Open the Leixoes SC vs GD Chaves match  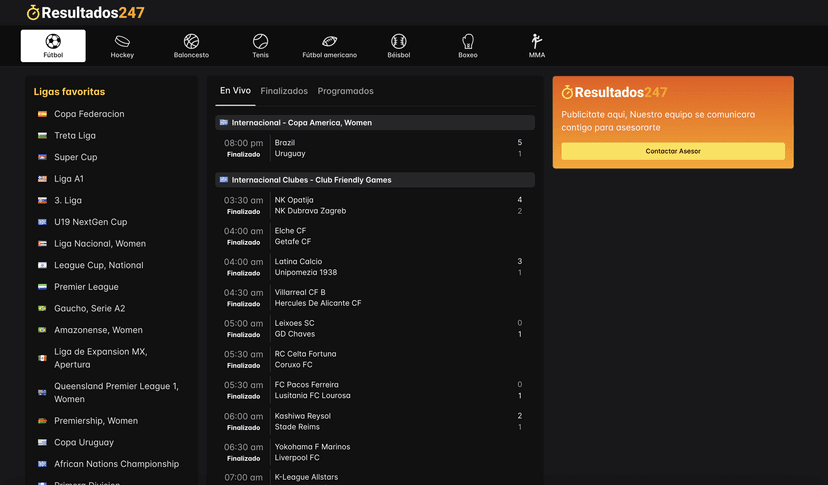click(375, 328)
